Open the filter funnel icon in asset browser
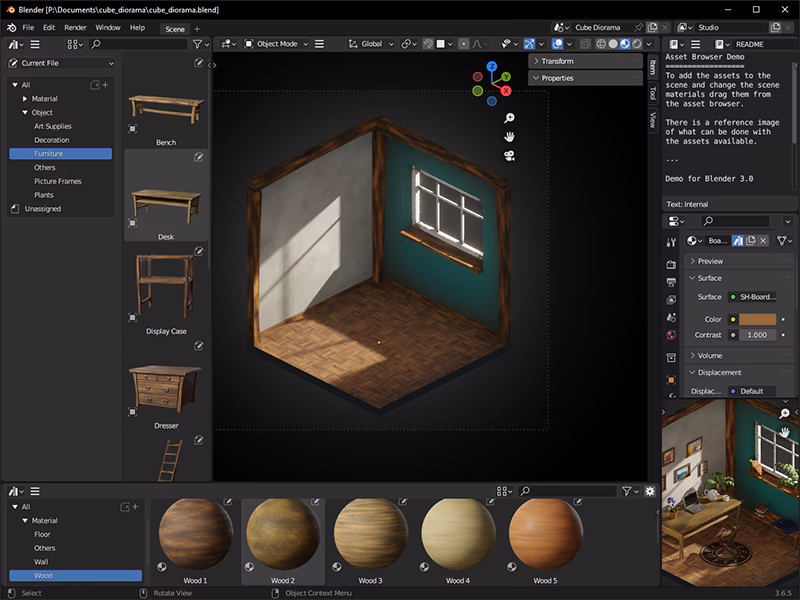 click(626, 490)
